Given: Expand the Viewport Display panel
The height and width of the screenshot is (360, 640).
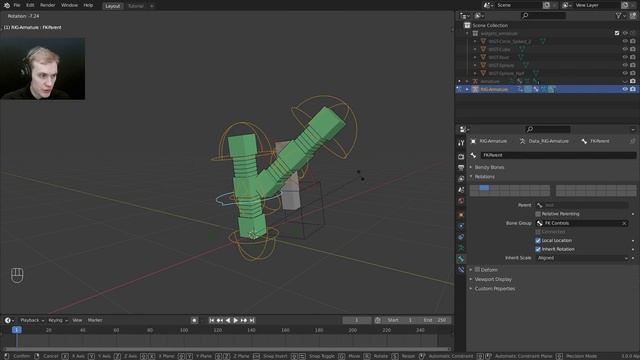Looking at the screenshot, I should click(493, 280).
